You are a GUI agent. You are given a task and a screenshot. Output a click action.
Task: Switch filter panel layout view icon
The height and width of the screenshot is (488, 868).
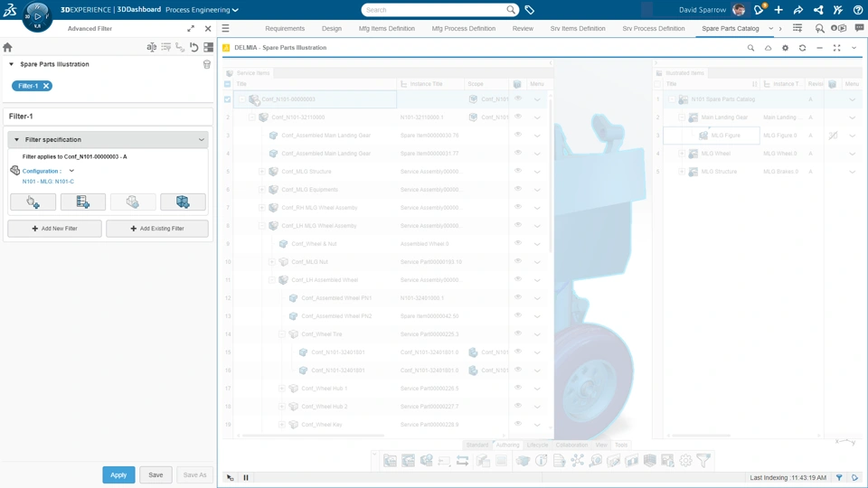coord(209,48)
